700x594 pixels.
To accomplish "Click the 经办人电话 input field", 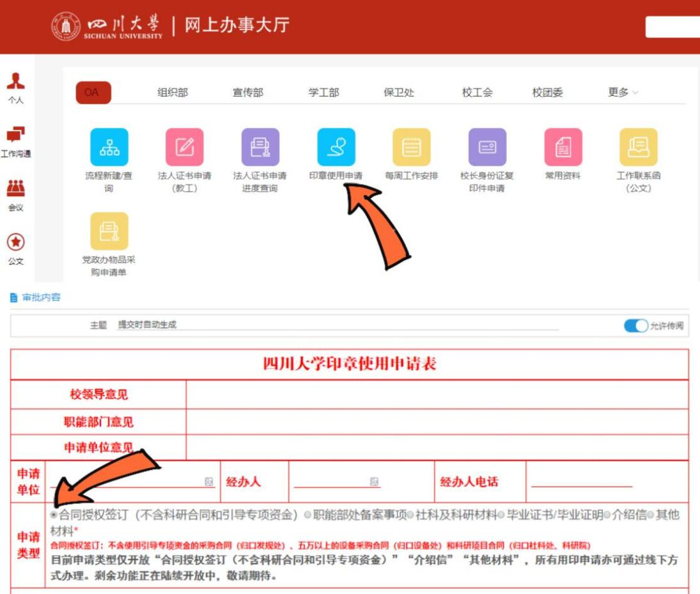I will point(581,481).
